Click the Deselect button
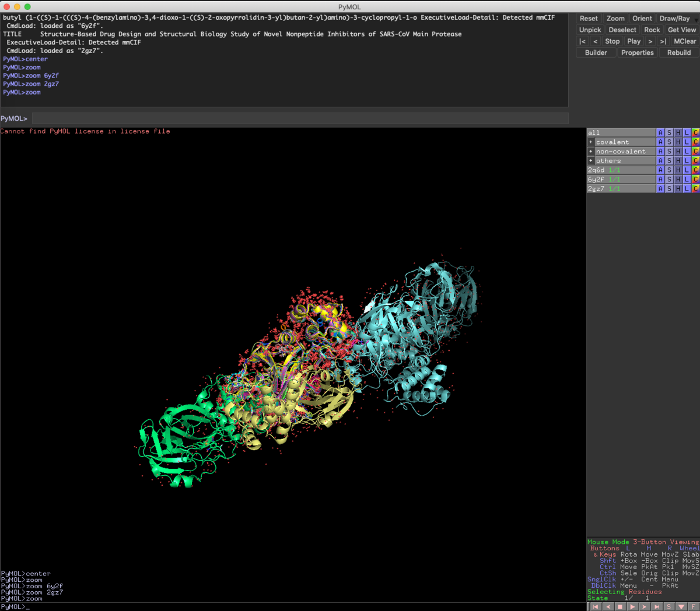The height and width of the screenshot is (611, 700). [622, 30]
